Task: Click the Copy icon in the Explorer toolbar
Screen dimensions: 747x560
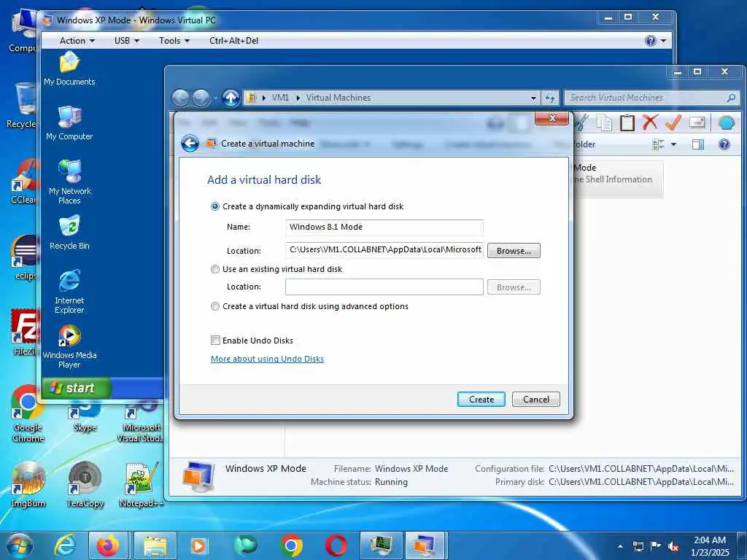Action: click(604, 122)
